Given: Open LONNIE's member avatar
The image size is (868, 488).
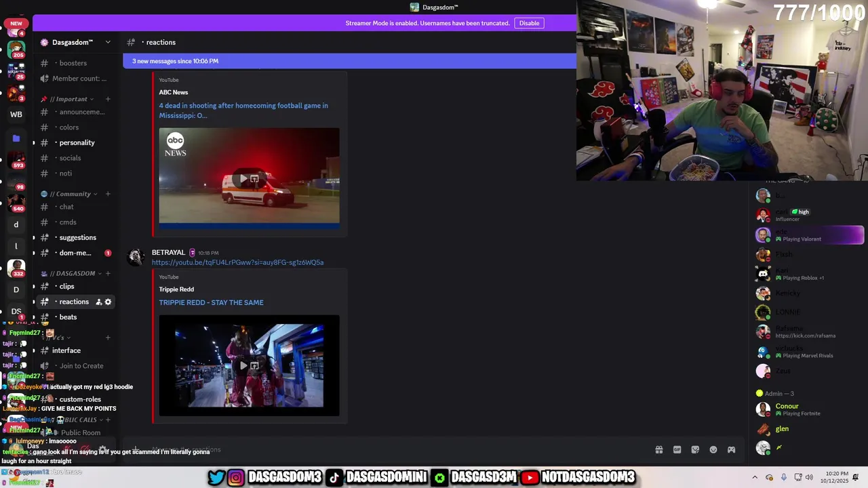Looking at the screenshot, I should (763, 312).
